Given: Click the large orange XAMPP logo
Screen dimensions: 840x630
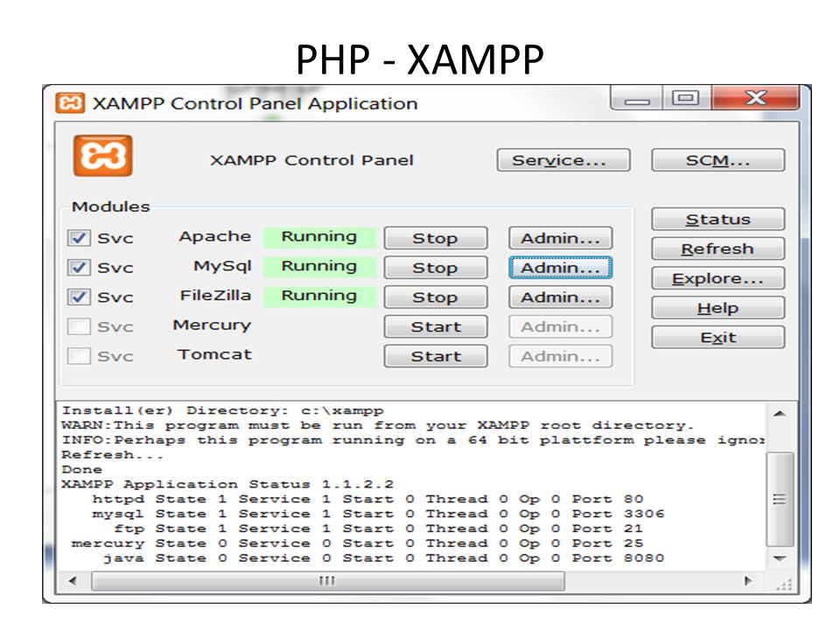Looking at the screenshot, I should (103, 156).
